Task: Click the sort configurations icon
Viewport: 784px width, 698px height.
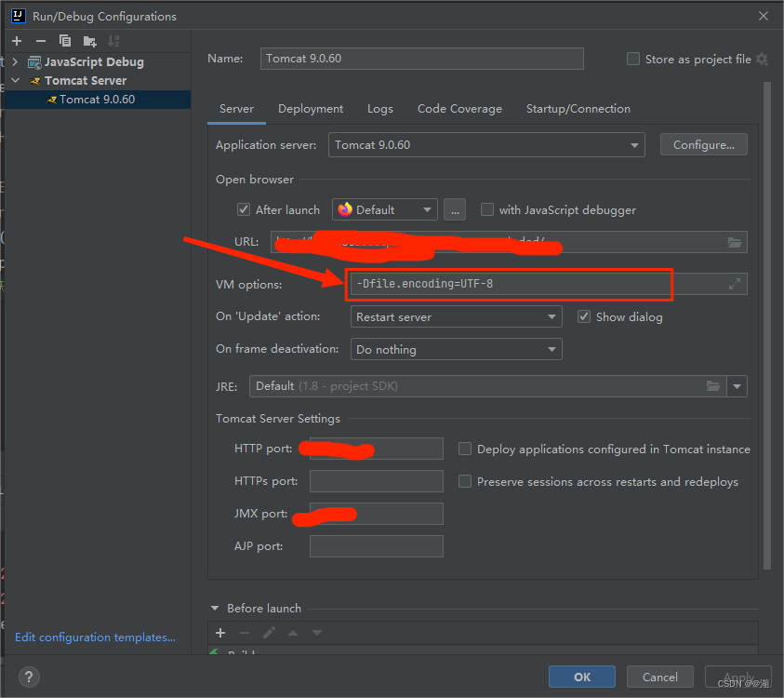Action: 114,41
